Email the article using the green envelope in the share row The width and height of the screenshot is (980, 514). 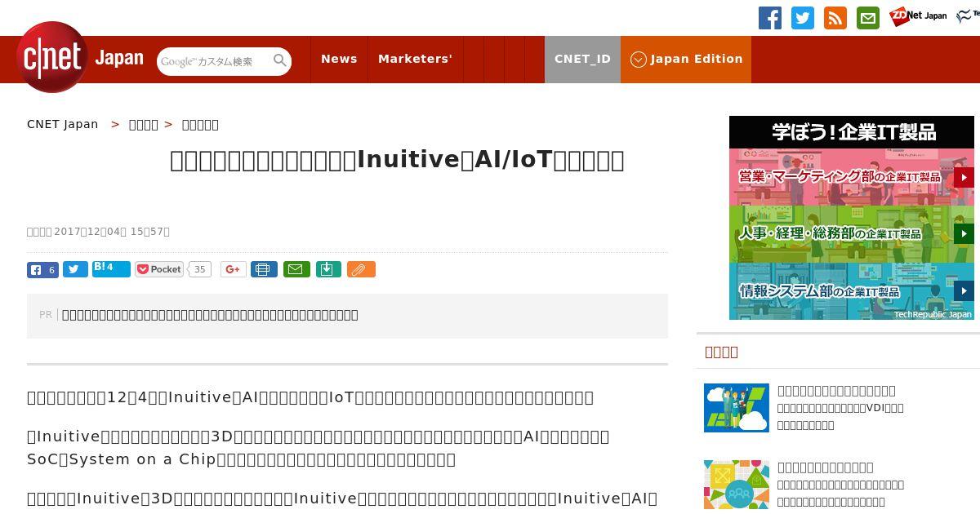point(296,269)
